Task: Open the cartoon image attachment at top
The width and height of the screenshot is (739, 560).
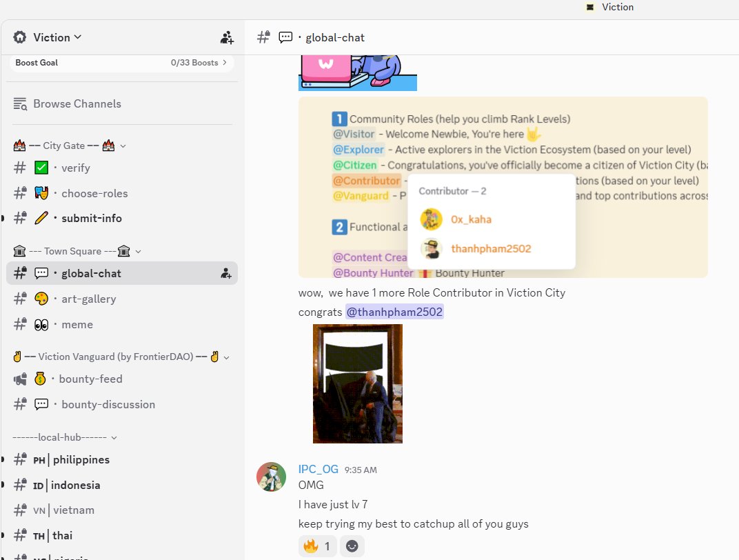Action: (358, 72)
